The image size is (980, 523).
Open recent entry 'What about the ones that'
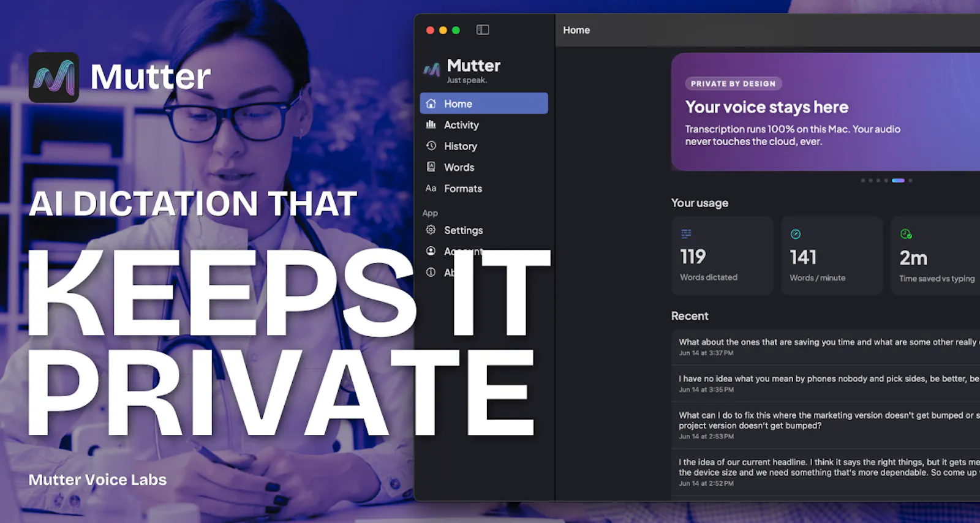826,347
